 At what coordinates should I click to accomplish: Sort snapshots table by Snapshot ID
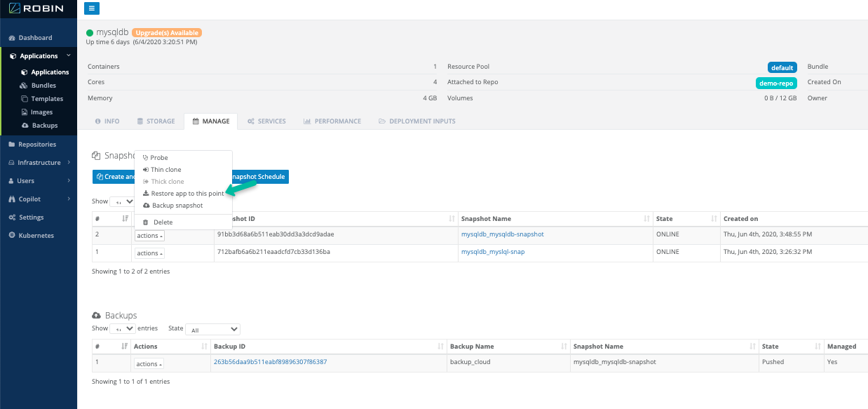click(x=335, y=219)
